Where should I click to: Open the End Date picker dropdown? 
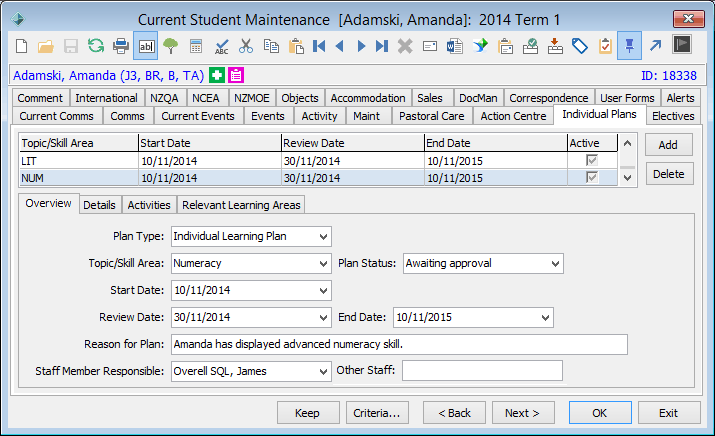(545, 317)
